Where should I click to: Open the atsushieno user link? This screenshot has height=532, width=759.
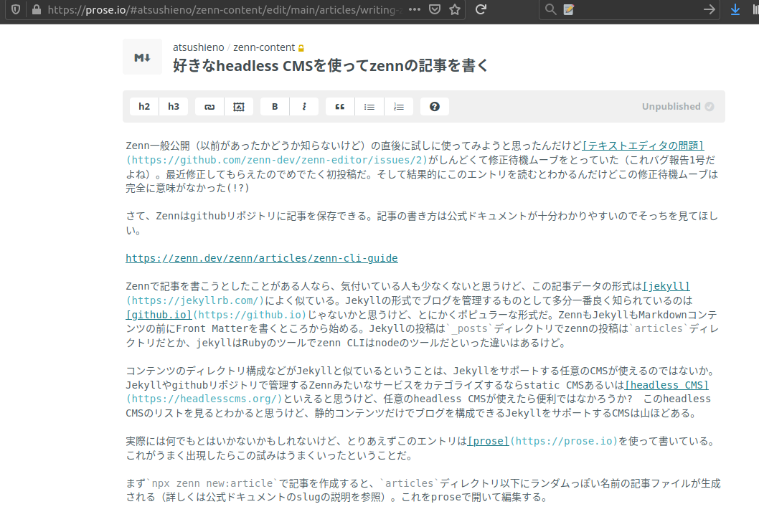[199, 47]
